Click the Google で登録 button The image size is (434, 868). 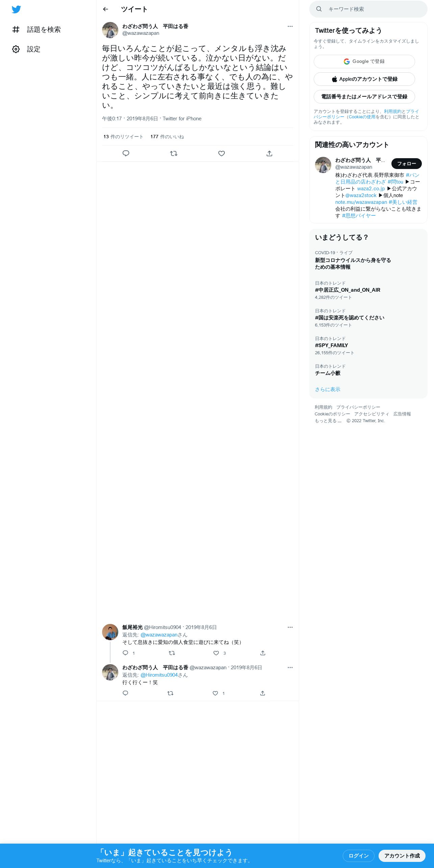point(364,62)
